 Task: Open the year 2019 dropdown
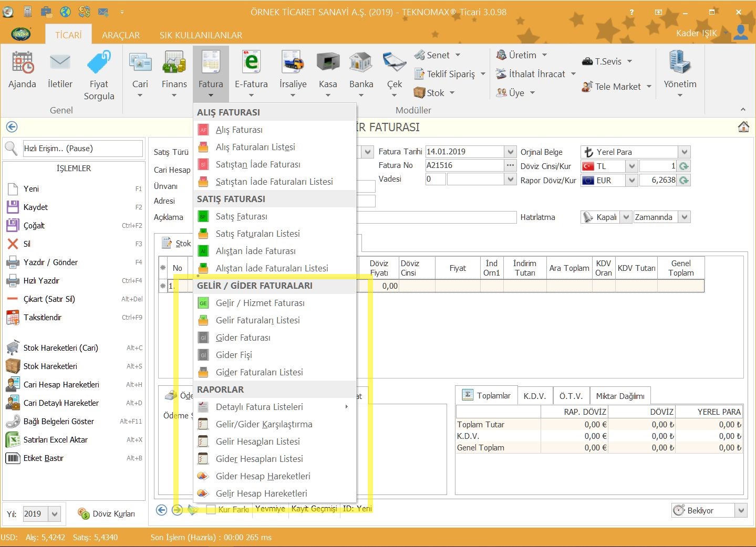(x=55, y=514)
